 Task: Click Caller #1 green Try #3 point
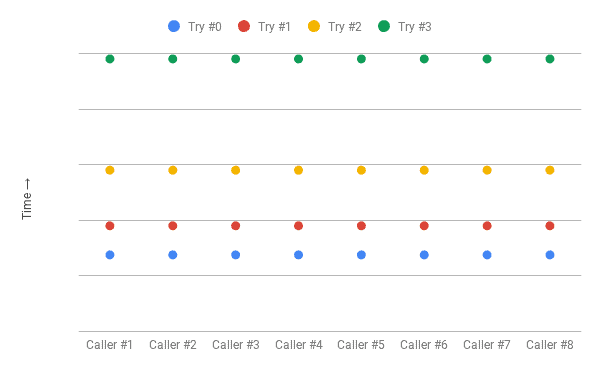(110, 59)
